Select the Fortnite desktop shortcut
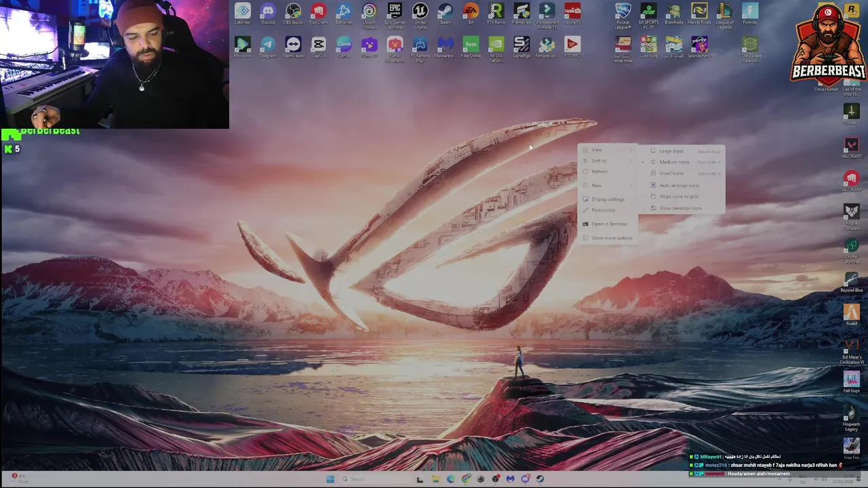868x488 pixels. tap(749, 14)
